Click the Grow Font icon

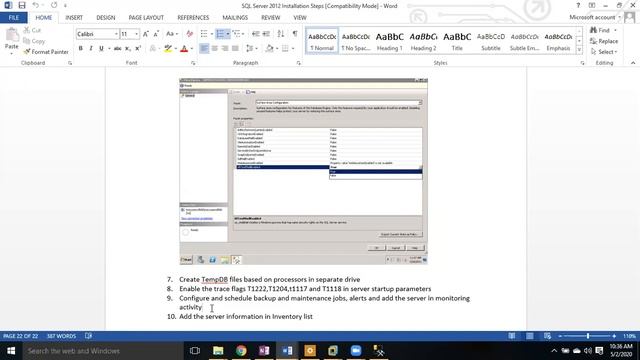click(x=146, y=34)
